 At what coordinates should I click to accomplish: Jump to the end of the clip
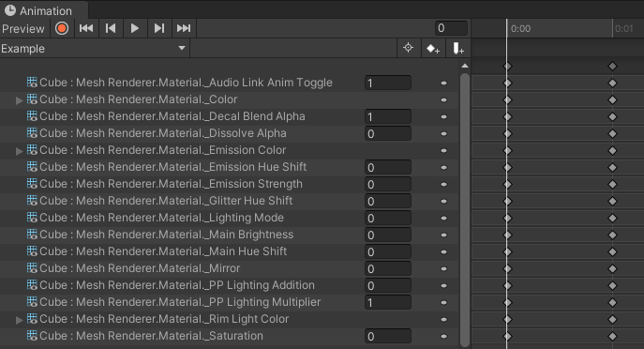click(184, 28)
